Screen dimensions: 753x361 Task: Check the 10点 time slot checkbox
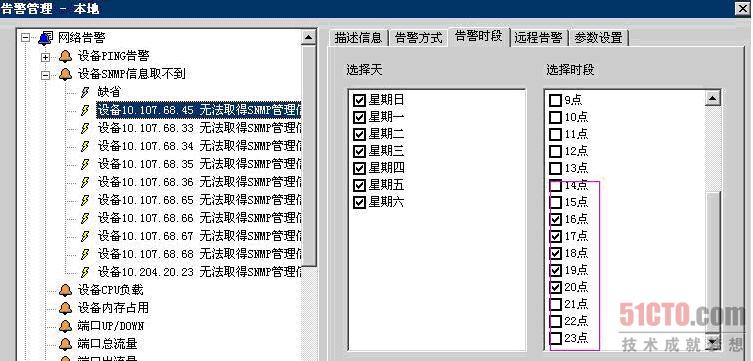click(556, 117)
